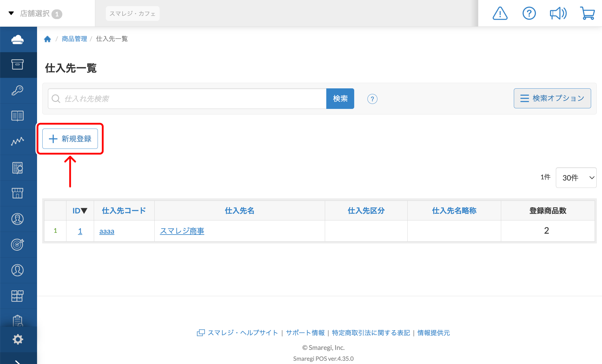
Task: Click the storefront icon in the sidebar
Action: coord(18,193)
